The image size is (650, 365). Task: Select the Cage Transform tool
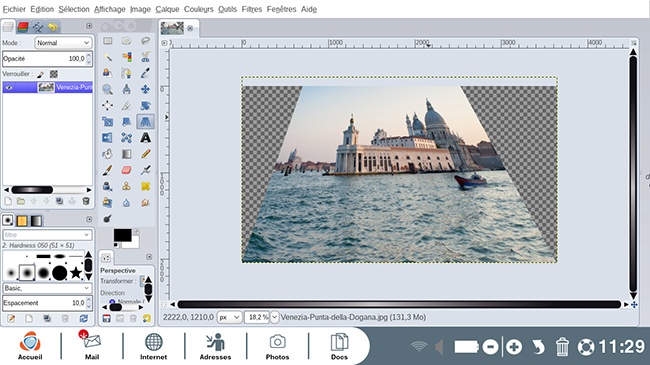[x=126, y=138]
